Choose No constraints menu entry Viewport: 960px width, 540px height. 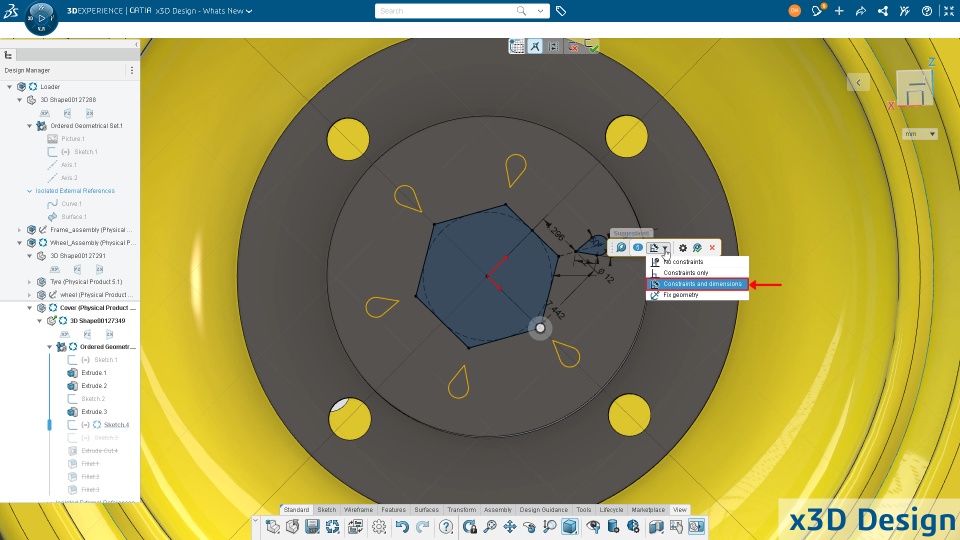pyautogui.click(x=698, y=261)
